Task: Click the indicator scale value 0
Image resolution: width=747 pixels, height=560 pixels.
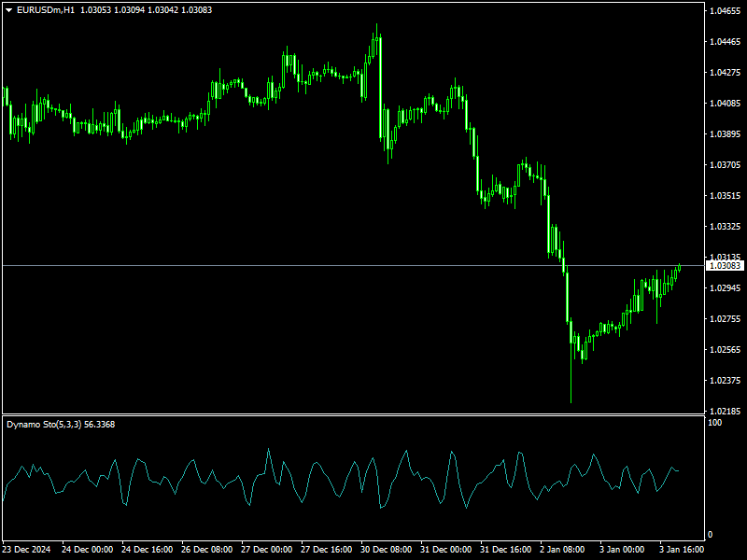Action: (710, 535)
